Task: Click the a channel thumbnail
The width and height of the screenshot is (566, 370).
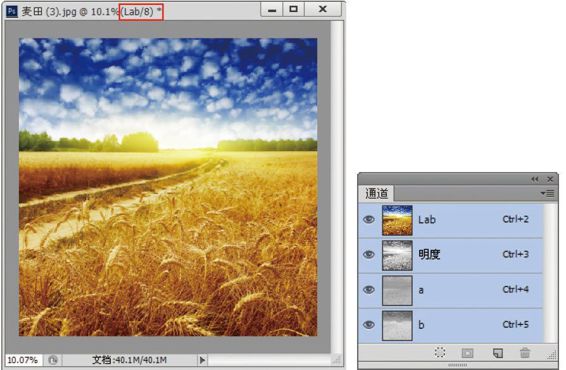Action: click(397, 290)
